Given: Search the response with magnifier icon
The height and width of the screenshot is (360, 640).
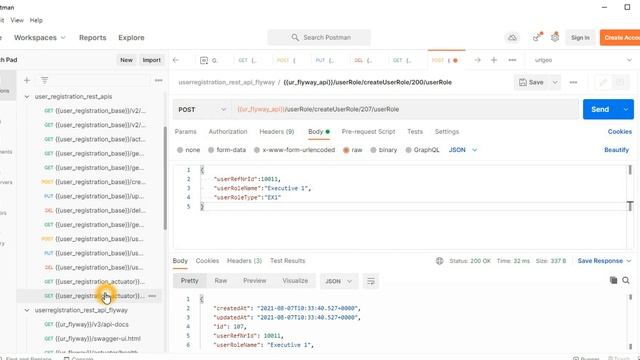Looking at the screenshot, I should pyautogui.click(x=626, y=280).
